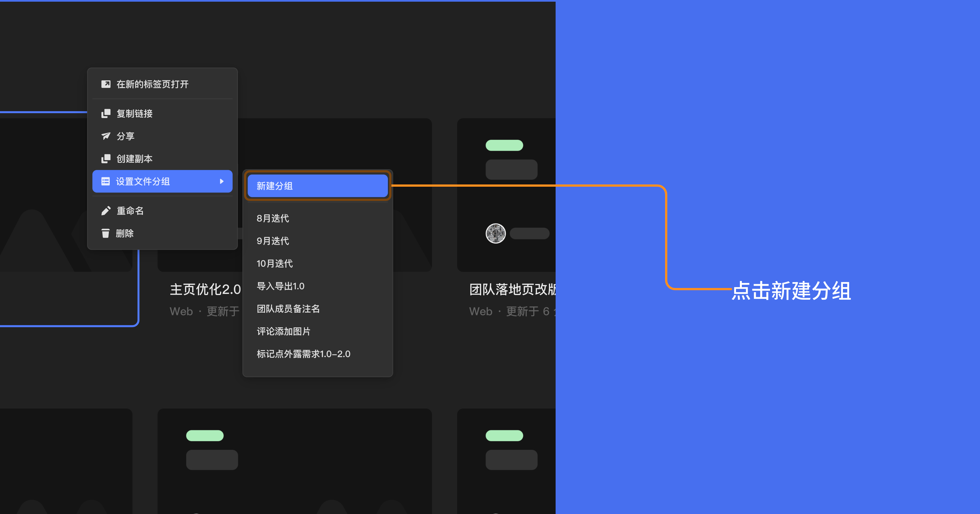Screen dimensions: 980x514
Task: Assign file to 导入导出1.0 group
Action: [317, 286]
